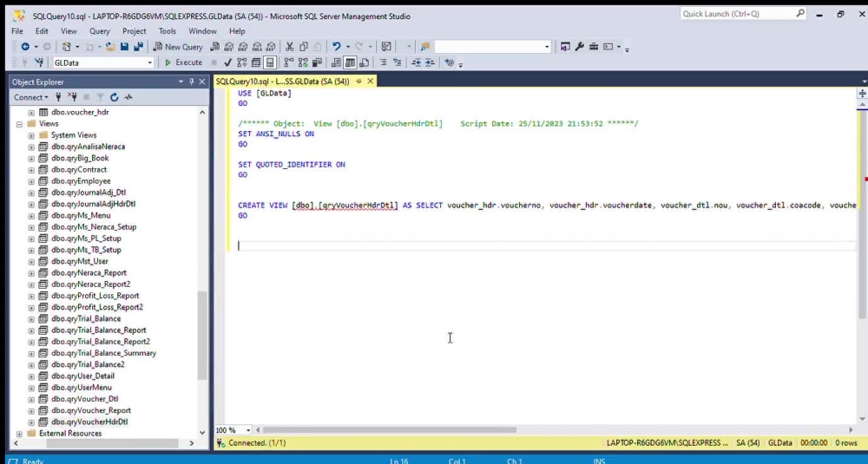Copy selection using the Copy icon

coord(303,47)
